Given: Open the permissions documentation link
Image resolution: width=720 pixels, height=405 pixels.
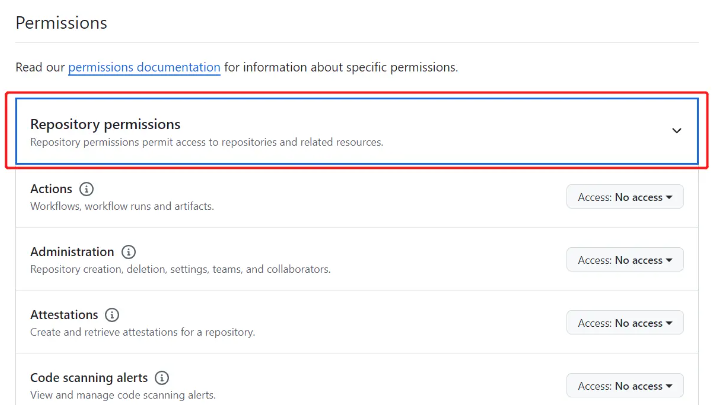Looking at the screenshot, I should [144, 67].
